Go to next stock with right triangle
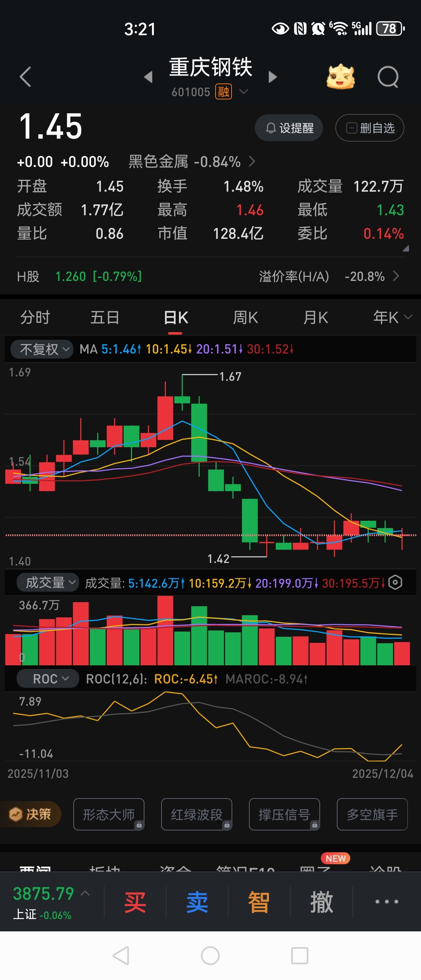Image resolution: width=421 pixels, height=980 pixels. point(272,77)
